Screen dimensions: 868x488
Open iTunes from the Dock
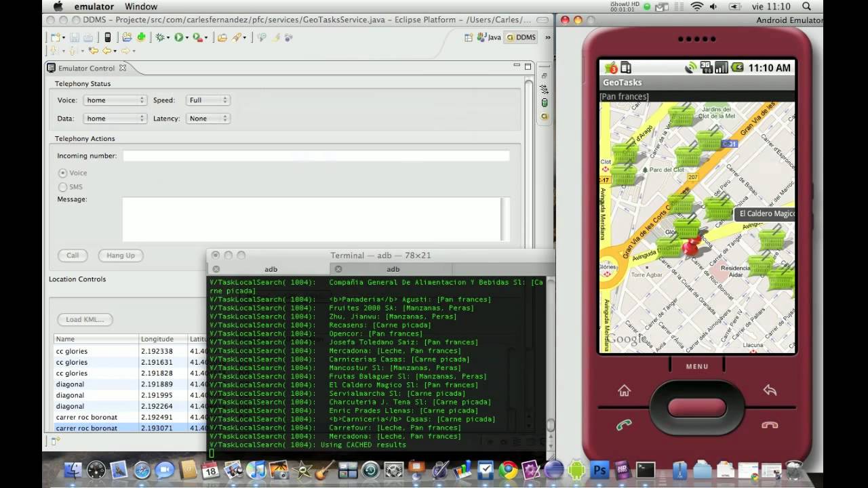256,470
